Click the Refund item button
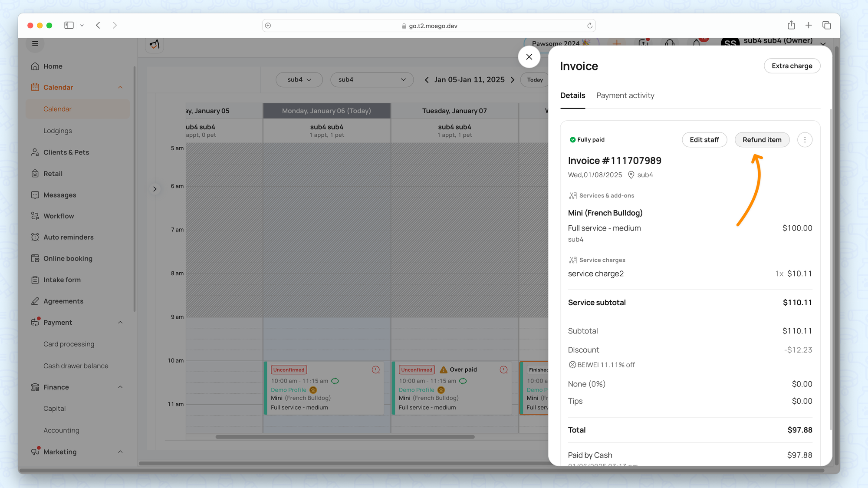The height and width of the screenshot is (488, 868). 762,140
